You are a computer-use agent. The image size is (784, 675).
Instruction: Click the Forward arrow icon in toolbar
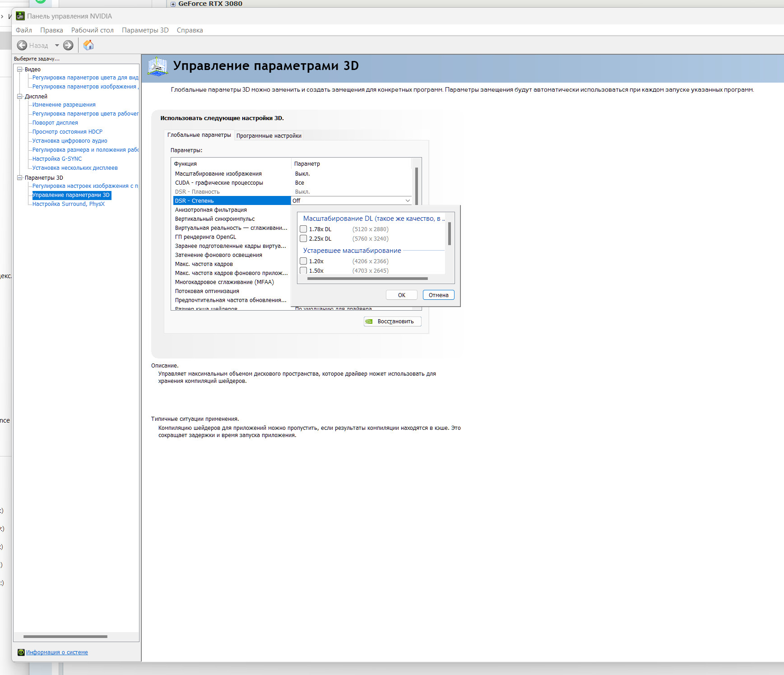click(x=68, y=45)
